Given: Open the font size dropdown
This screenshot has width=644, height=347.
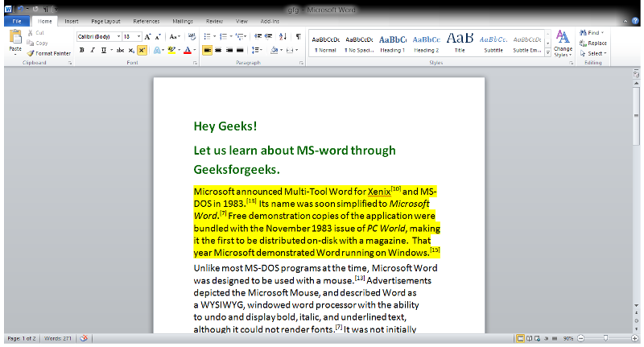Looking at the screenshot, I should pos(138,36).
